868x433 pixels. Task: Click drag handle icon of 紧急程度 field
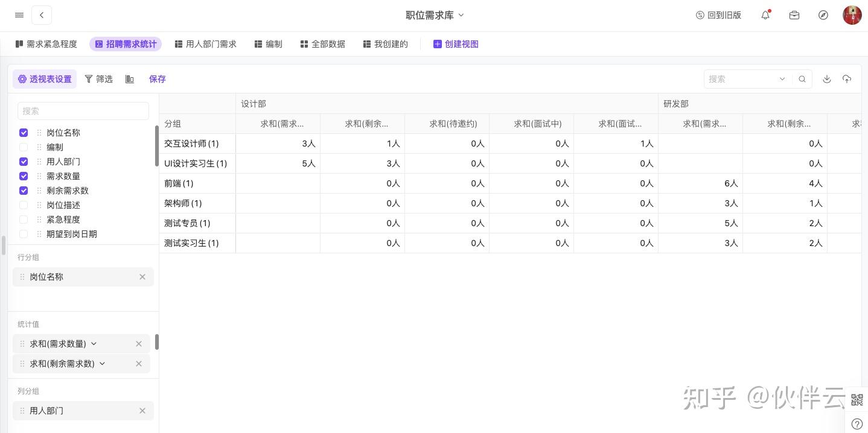[x=39, y=220]
